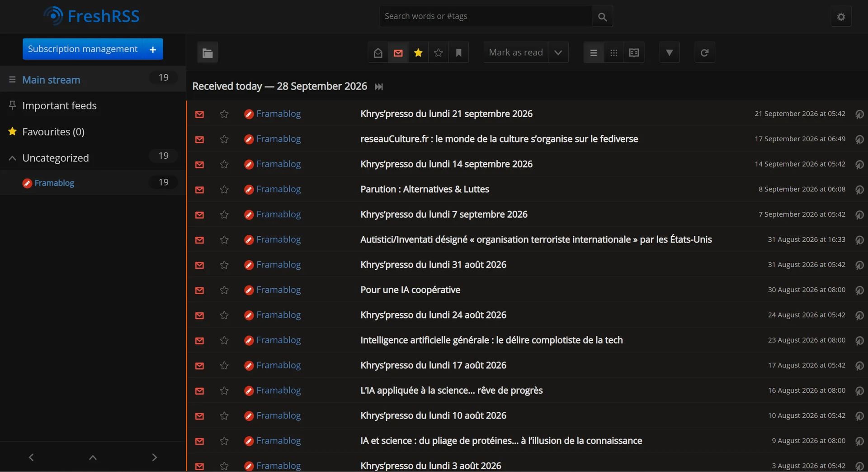
Task: Click the search words or #tags field
Action: (x=486, y=16)
